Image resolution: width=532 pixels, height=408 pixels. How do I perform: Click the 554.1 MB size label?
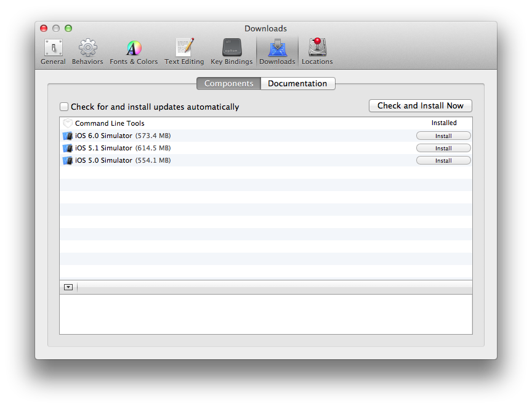point(153,160)
